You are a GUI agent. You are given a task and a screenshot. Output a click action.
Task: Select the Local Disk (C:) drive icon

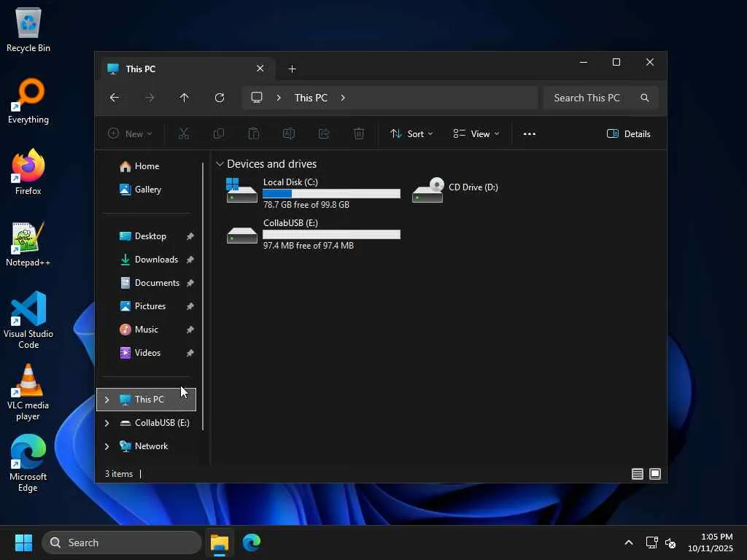(241, 190)
